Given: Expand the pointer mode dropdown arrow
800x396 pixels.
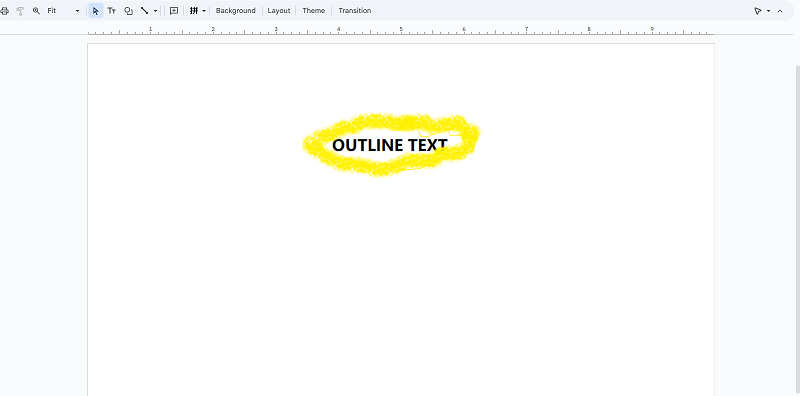Looking at the screenshot, I should pyautogui.click(x=768, y=11).
